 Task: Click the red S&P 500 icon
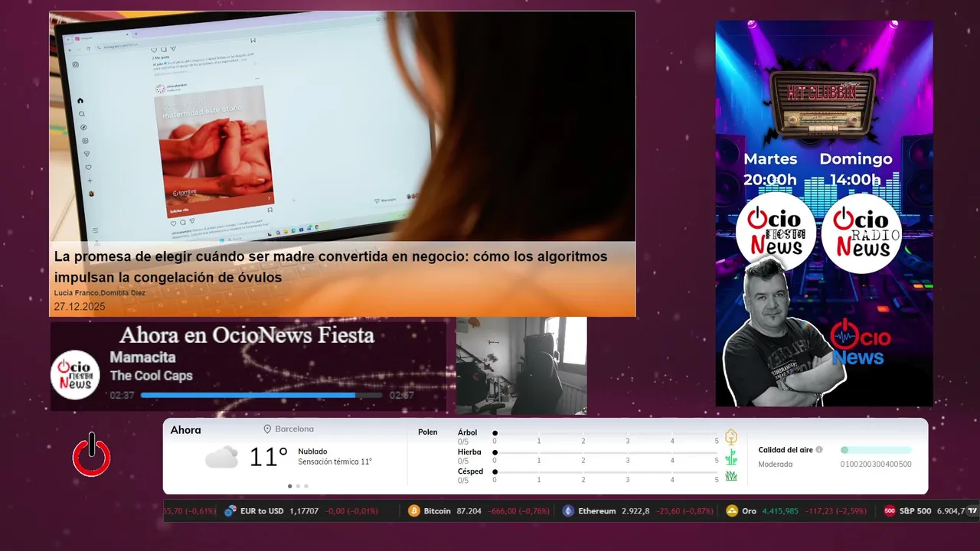pyautogui.click(x=890, y=511)
